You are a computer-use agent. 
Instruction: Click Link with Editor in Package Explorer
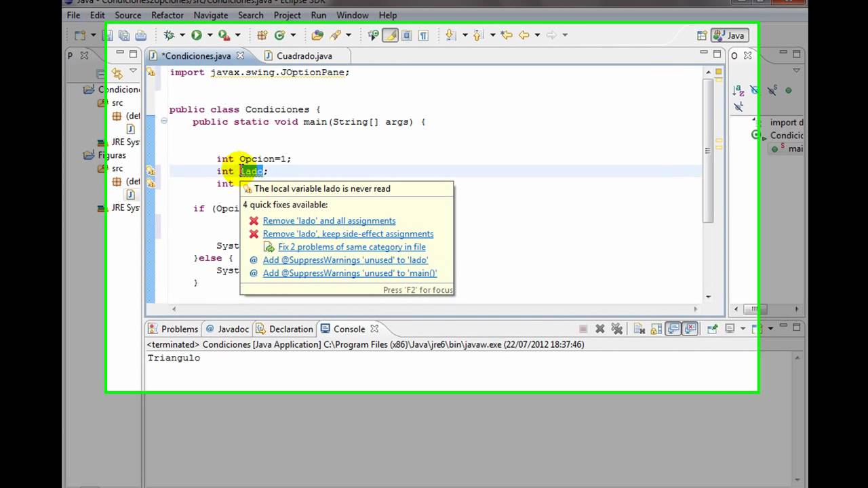pos(117,73)
